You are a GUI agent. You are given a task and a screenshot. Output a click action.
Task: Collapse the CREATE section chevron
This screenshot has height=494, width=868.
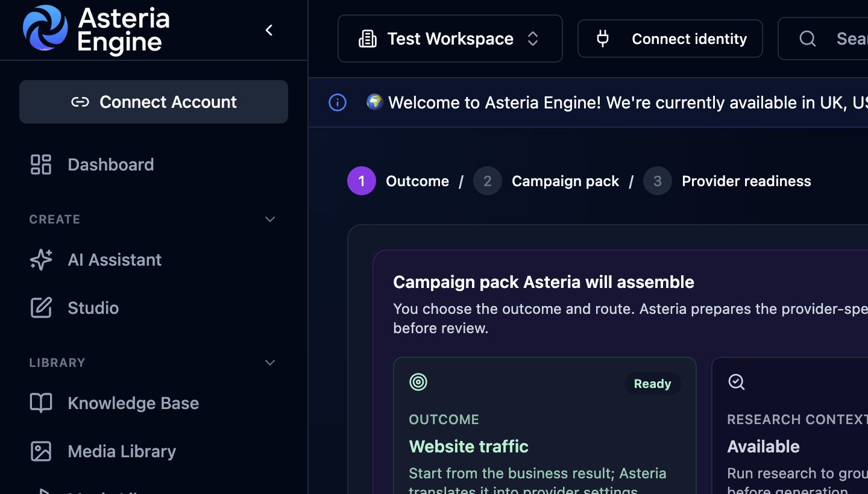coord(270,219)
